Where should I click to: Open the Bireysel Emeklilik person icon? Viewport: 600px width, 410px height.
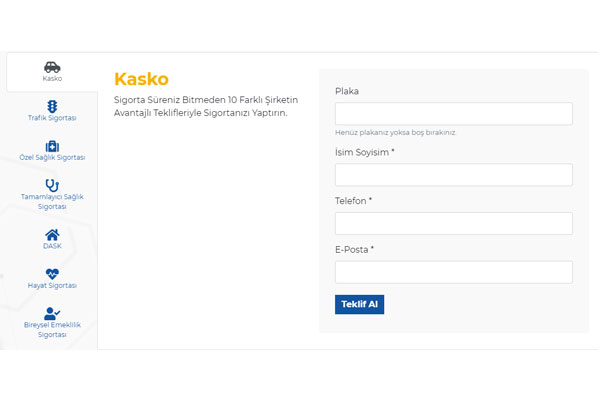pyautogui.click(x=52, y=313)
